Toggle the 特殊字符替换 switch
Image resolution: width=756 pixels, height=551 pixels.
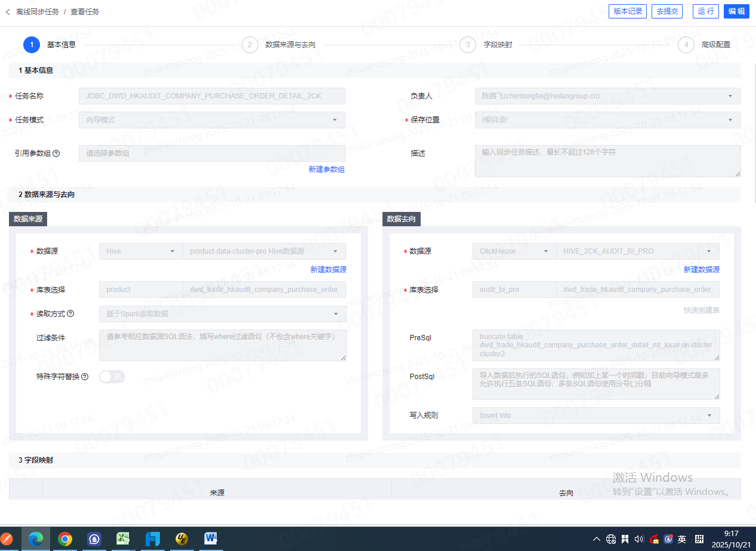click(112, 377)
